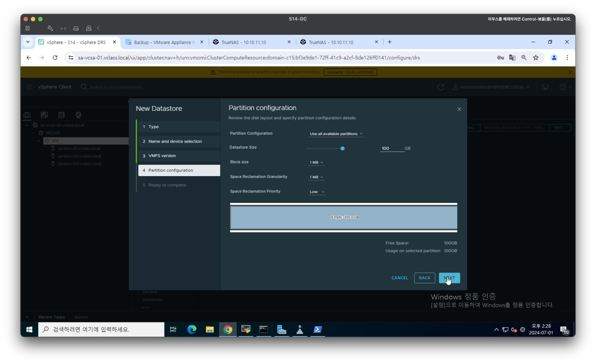This screenshot has height=364, width=596.
Task: Launch Microsoft Edge from taskbar
Action: tap(192, 329)
